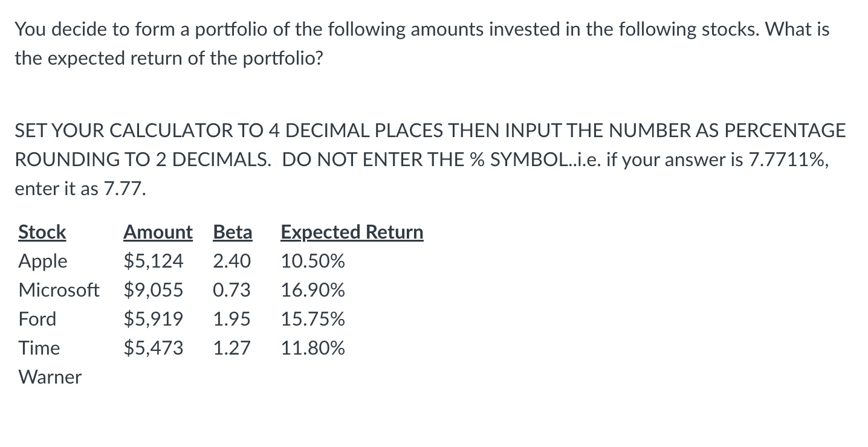Click the Beta column header
This screenshot has width=868, height=447.
(x=233, y=232)
